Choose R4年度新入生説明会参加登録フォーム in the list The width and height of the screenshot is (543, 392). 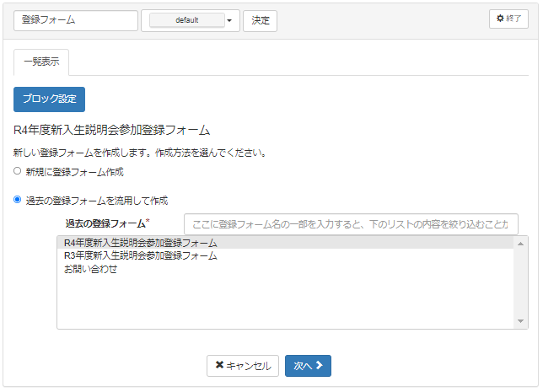(141, 243)
